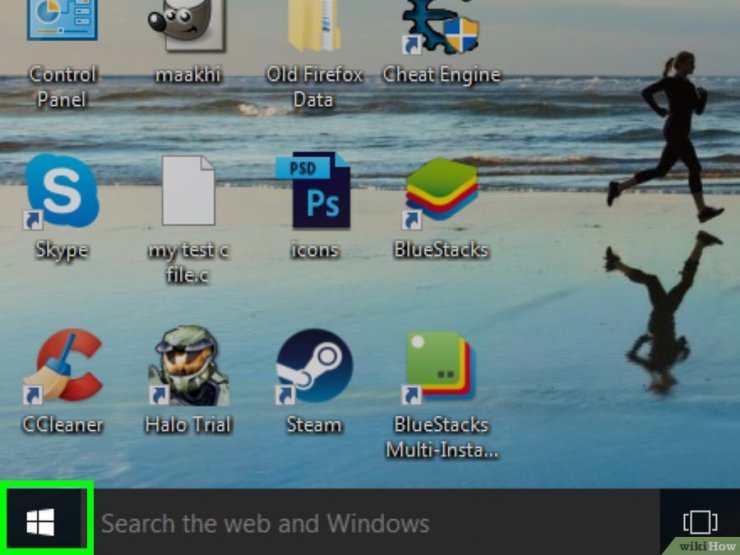The height and width of the screenshot is (555, 740).
Task: Launch the Steam shortcut
Action: 314,366
